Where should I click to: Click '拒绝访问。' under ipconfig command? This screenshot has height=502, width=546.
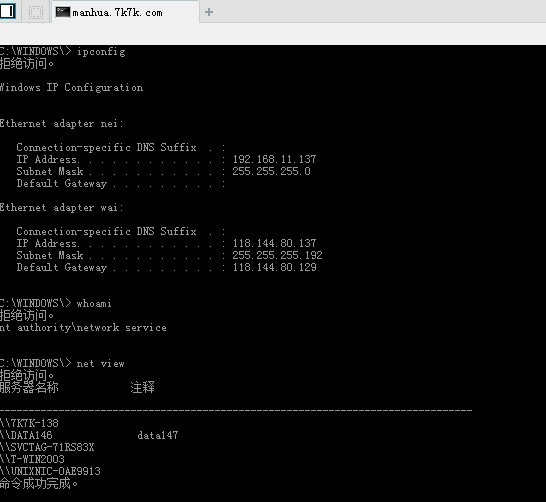(x=27, y=64)
